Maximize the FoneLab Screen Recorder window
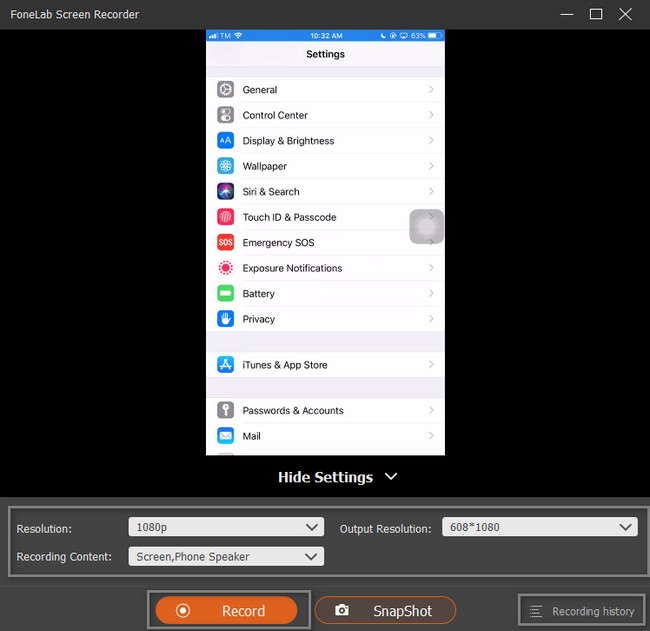Viewport: 650px width, 631px height. [596, 15]
